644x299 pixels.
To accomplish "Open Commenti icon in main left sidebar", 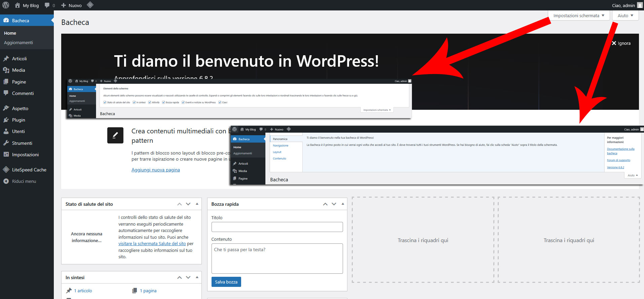I will point(6,93).
